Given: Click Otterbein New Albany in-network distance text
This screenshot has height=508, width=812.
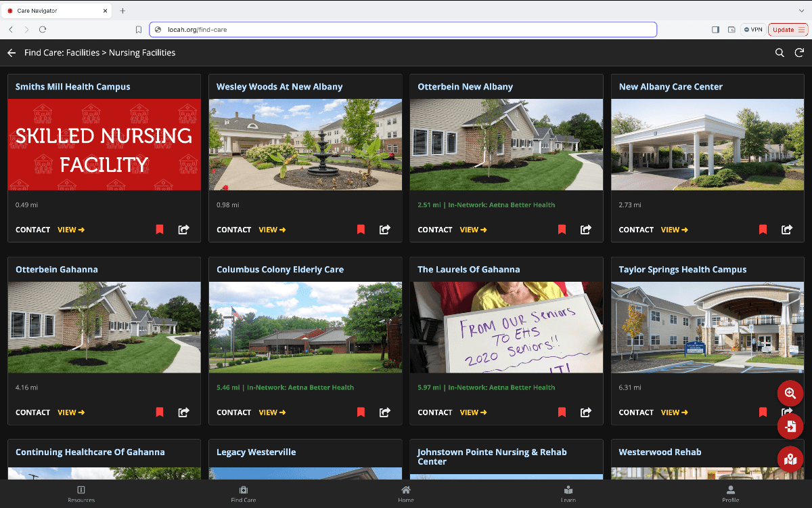Looking at the screenshot, I should tap(486, 205).
